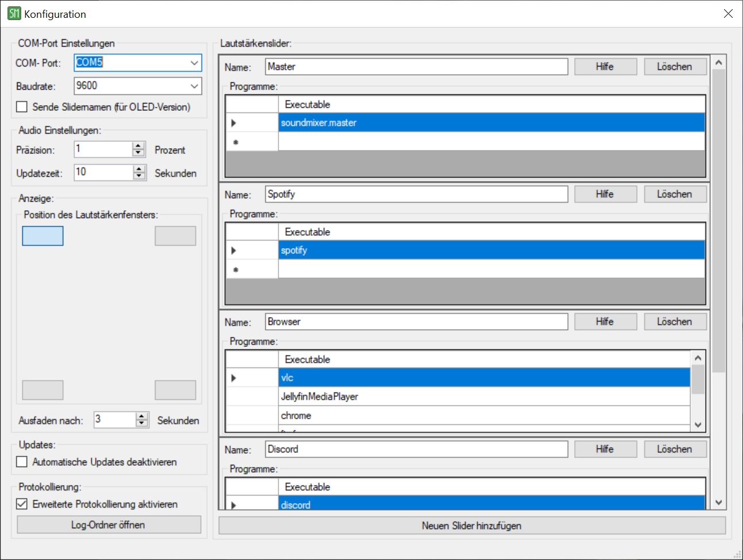Screen dimensions: 743x560
Task: Select the top-right volume window position
Action: pyautogui.click(x=175, y=235)
